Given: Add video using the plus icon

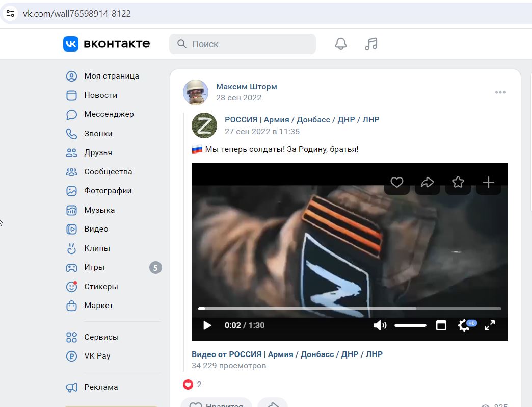Looking at the screenshot, I should click(488, 182).
